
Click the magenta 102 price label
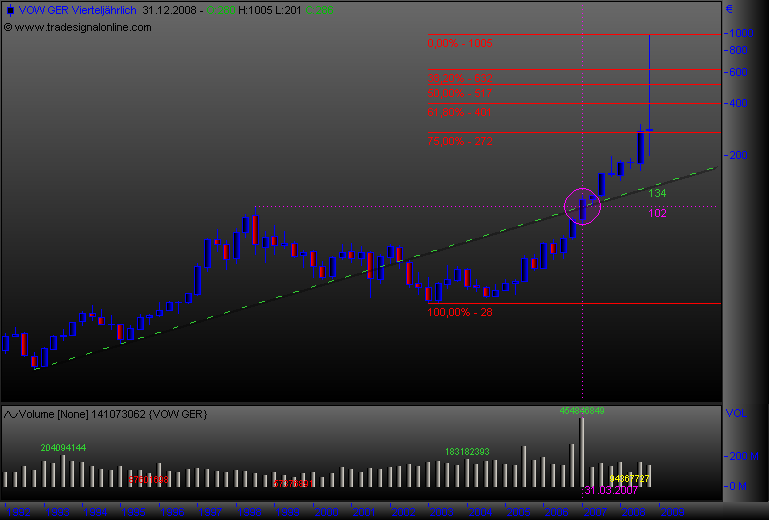tap(657, 213)
